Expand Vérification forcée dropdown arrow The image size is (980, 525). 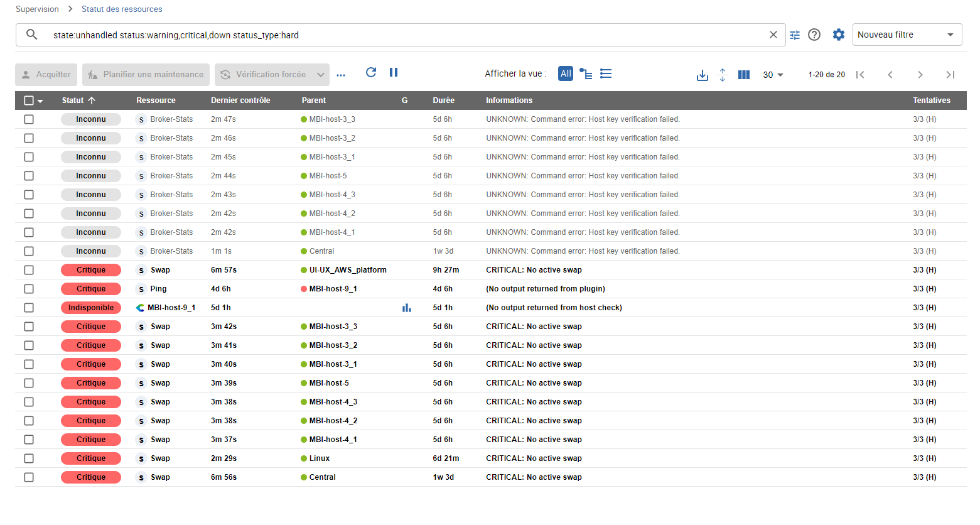321,75
